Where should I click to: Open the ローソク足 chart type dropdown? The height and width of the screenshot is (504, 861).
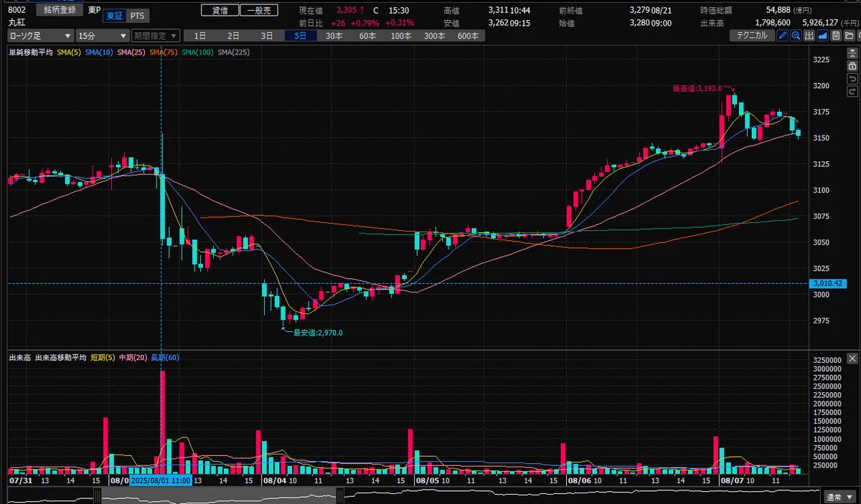[39, 36]
